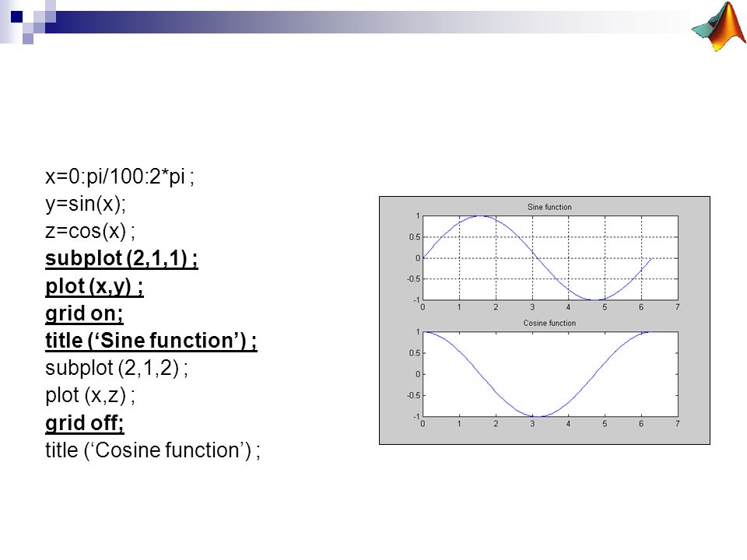Click the bold 'plot (x,y) ;' line
Screen dimensions: 747x560
(94, 286)
